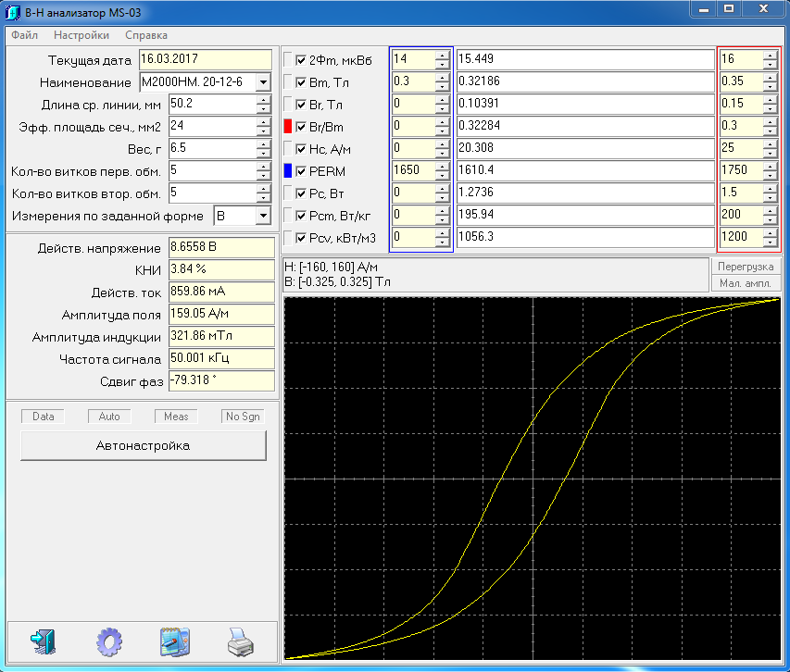790x672 pixels.
Task: Click Частота сигнала value 50.001 кГц
Action: click(221, 359)
